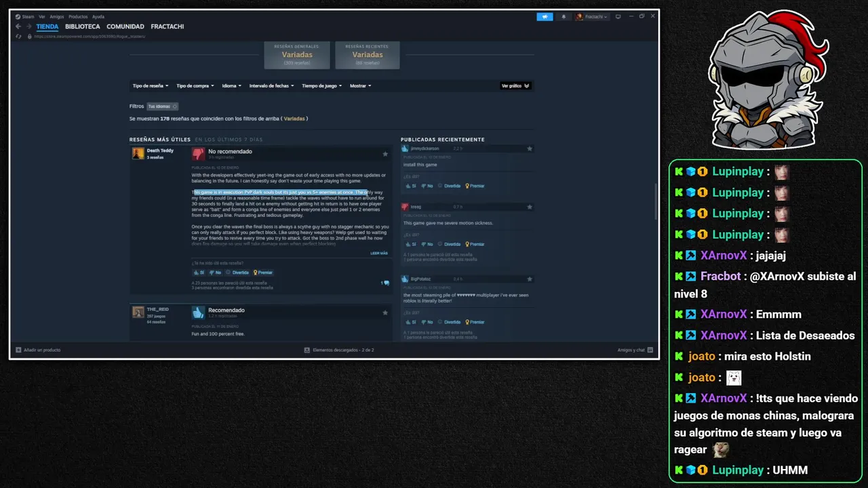Open the notifications bell in Steam

[x=564, y=17]
